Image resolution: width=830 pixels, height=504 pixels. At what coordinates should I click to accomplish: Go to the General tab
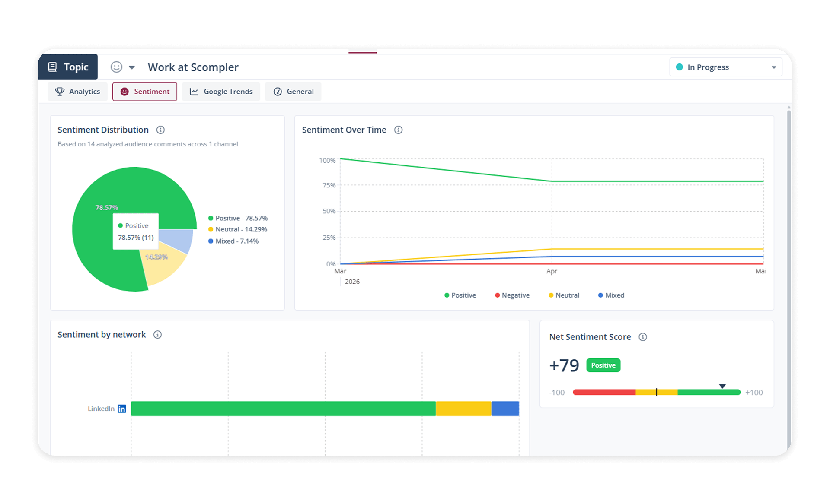click(293, 92)
